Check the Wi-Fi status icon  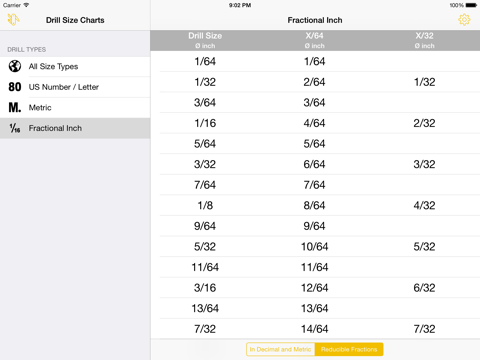pos(26,5)
